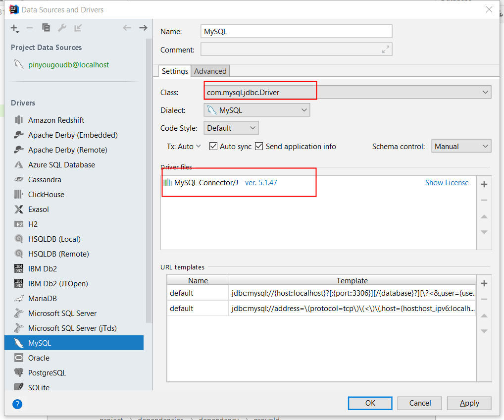Select Amazon Redshift driver
Image resolution: width=504 pixels, height=420 pixels.
(x=74, y=120)
